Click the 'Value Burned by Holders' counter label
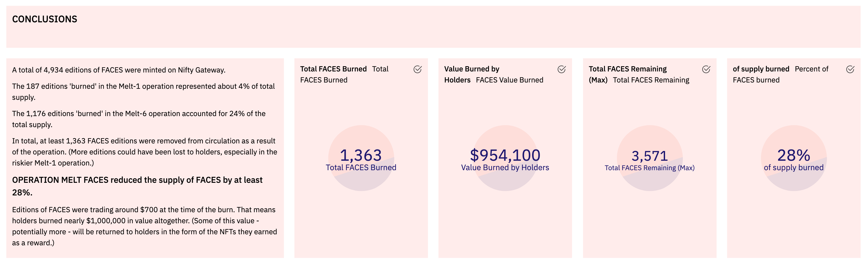This screenshot has width=868, height=270. click(505, 168)
